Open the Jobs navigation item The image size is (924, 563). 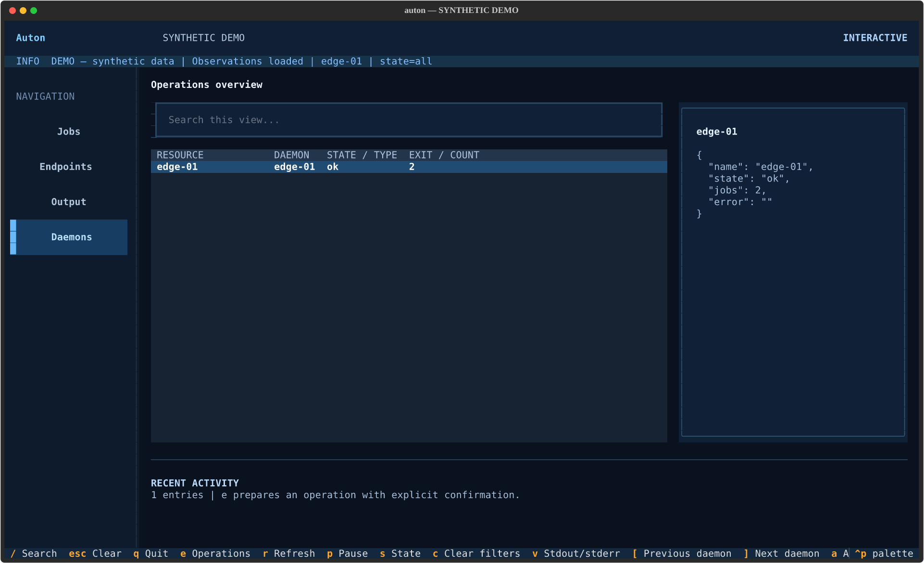[x=69, y=132]
